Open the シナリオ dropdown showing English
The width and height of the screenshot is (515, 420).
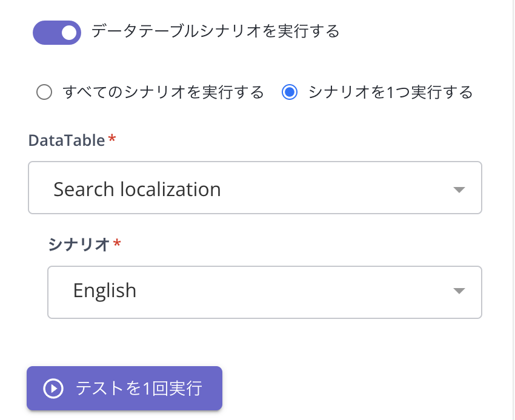pos(265,292)
